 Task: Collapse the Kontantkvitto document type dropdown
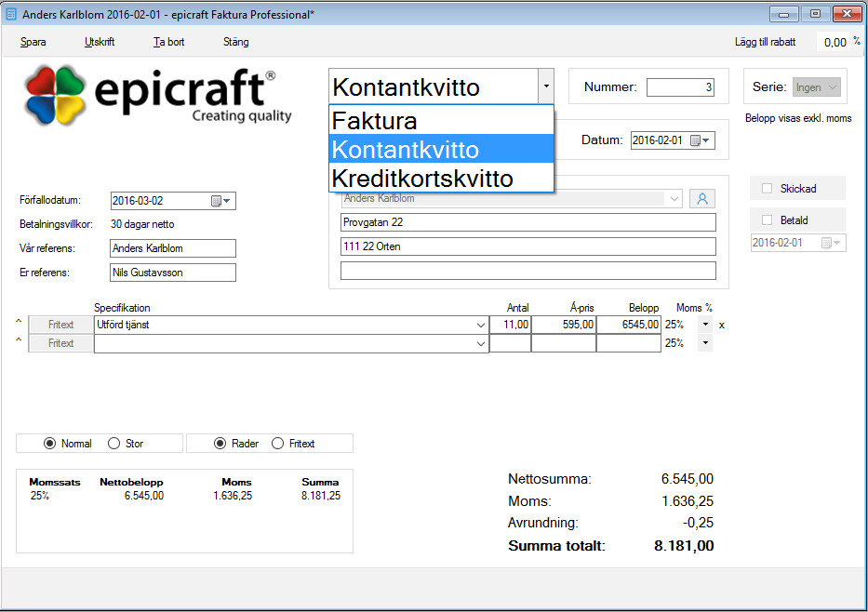point(546,86)
